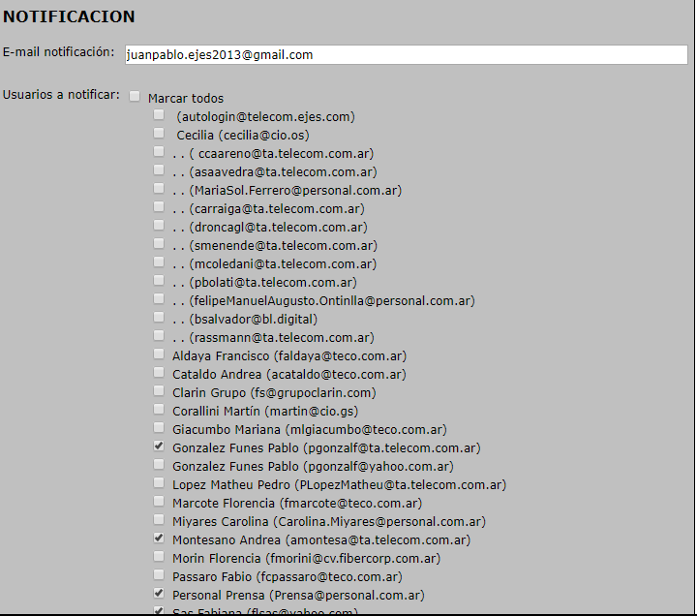Viewport: 697px width, 616px height.
Task: Check the Passaro Fabio checkbox
Action: (159, 576)
